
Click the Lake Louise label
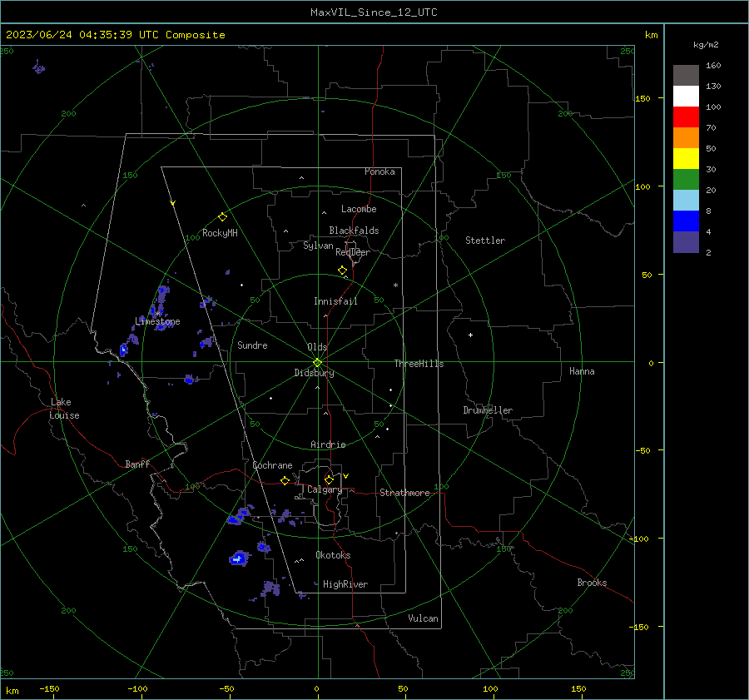64,409
